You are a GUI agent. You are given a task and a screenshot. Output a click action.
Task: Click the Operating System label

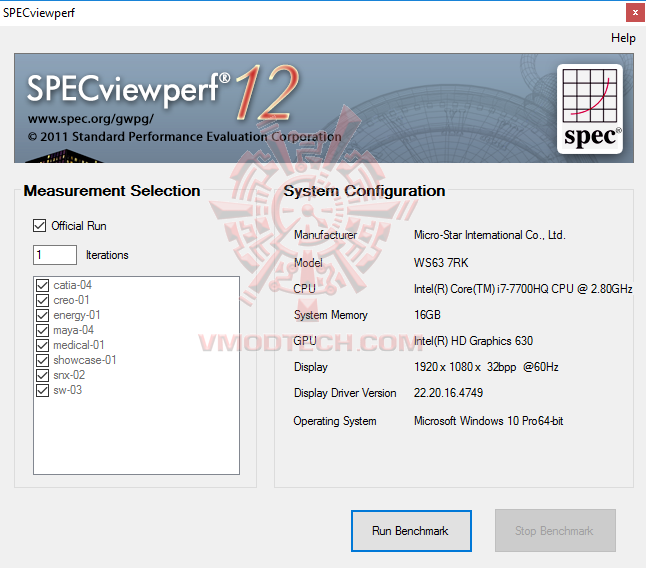tap(335, 421)
